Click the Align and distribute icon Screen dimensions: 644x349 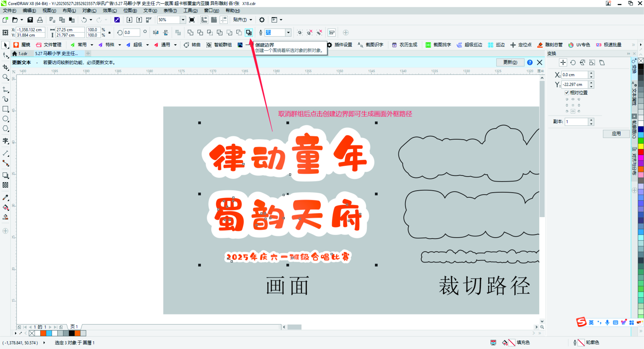pos(332,33)
